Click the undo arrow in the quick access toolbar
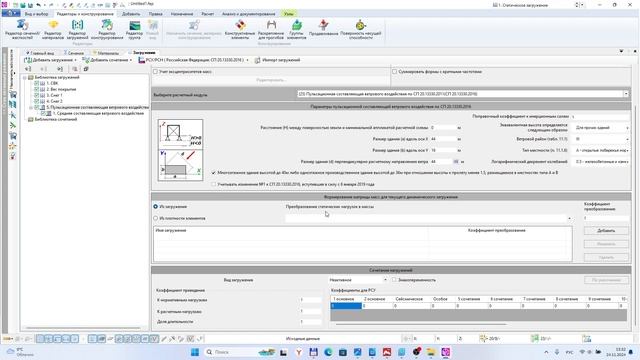 coord(39,5)
